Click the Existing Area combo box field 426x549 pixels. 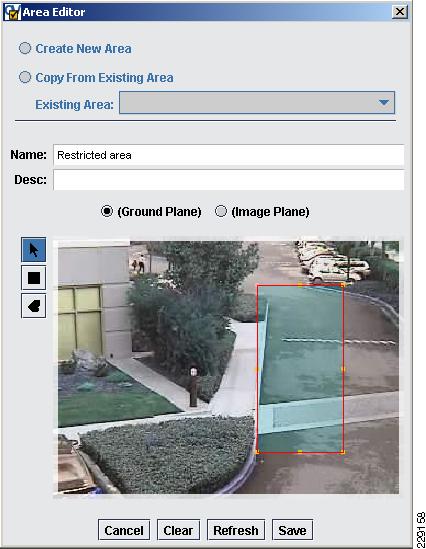[x=257, y=103]
